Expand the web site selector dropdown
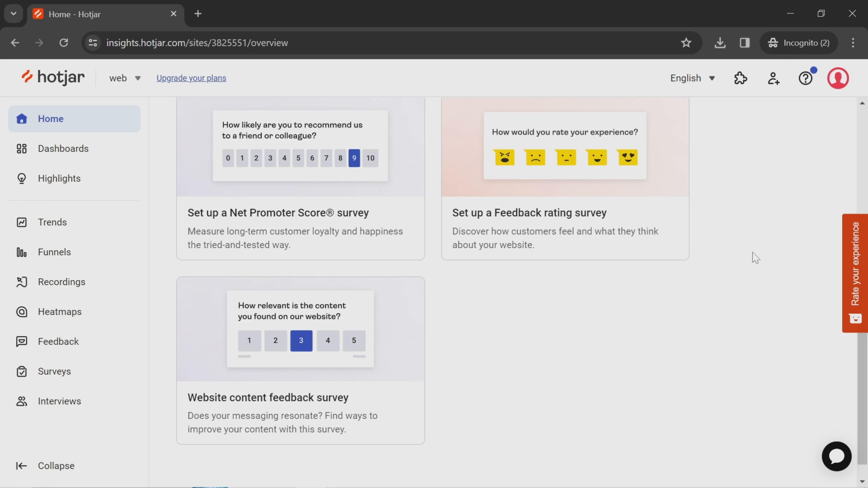 point(125,78)
